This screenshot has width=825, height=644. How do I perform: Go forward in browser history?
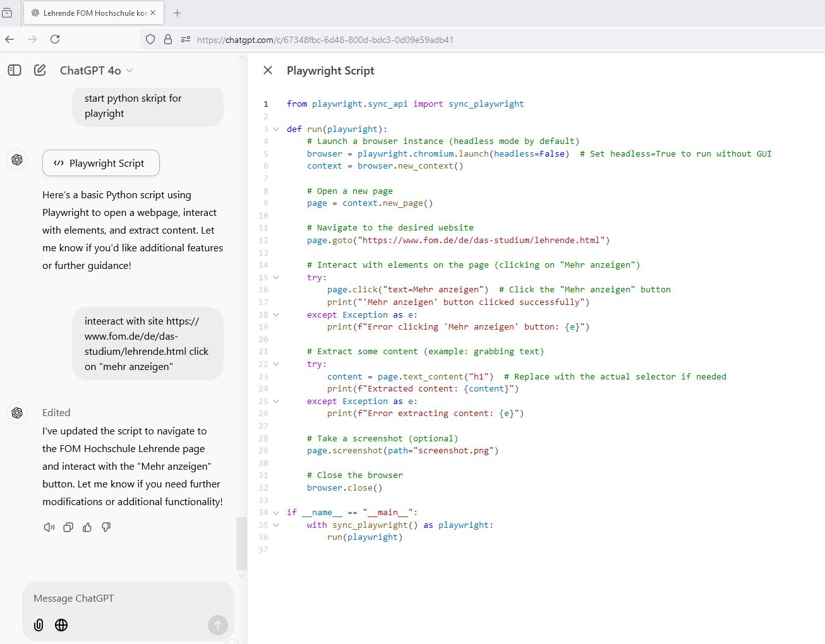[x=32, y=39]
